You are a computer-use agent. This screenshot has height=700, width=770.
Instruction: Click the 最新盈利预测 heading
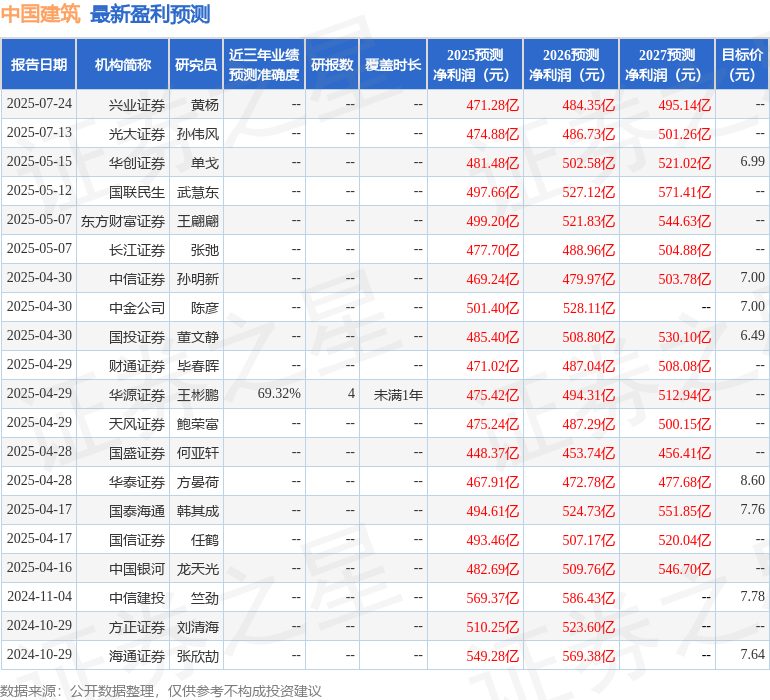click(150, 14)
